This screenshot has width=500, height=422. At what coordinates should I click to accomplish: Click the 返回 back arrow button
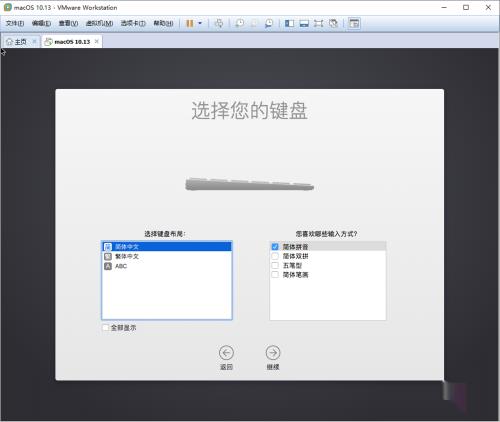(226, 353)
